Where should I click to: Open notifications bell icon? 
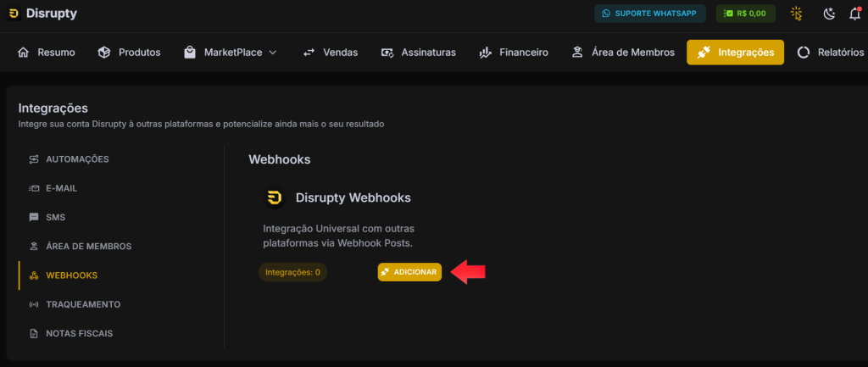pyautogui.click(x=854, y=14)
